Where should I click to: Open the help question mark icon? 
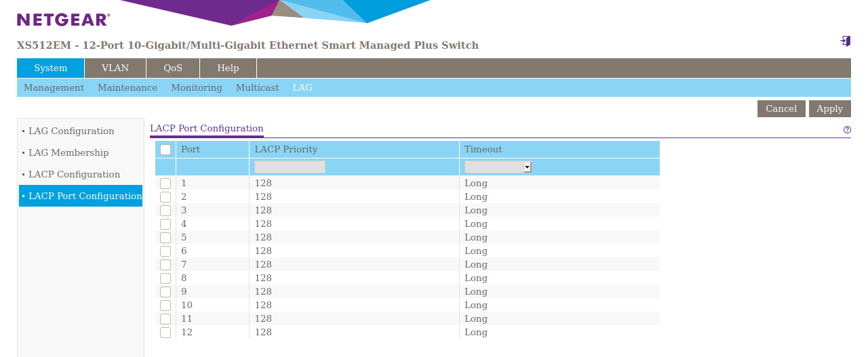click(847, 129)
